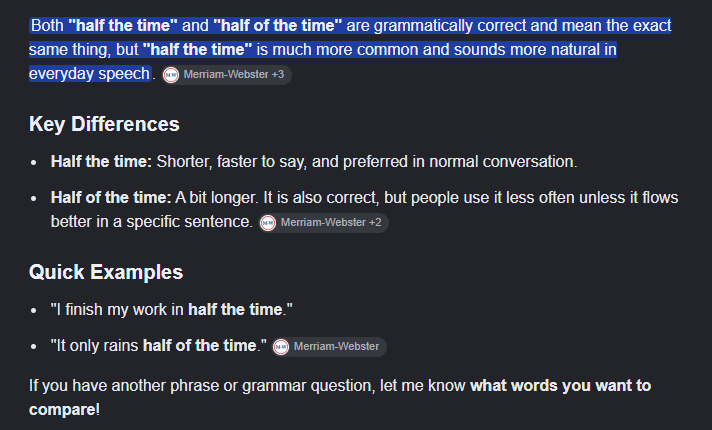712x430 pixels.
Task: Click the text "better in a specific sentence"
Action: [151, 222]
